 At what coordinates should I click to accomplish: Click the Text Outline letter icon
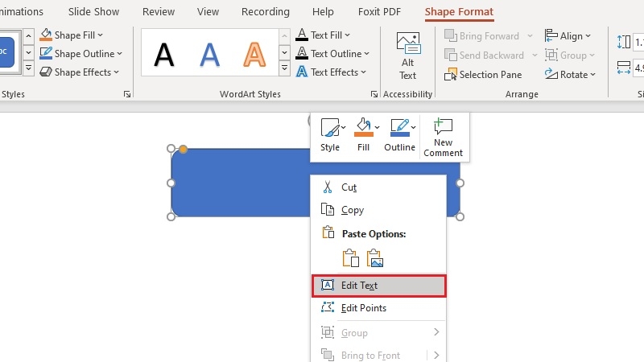click(x=302, y=53)
